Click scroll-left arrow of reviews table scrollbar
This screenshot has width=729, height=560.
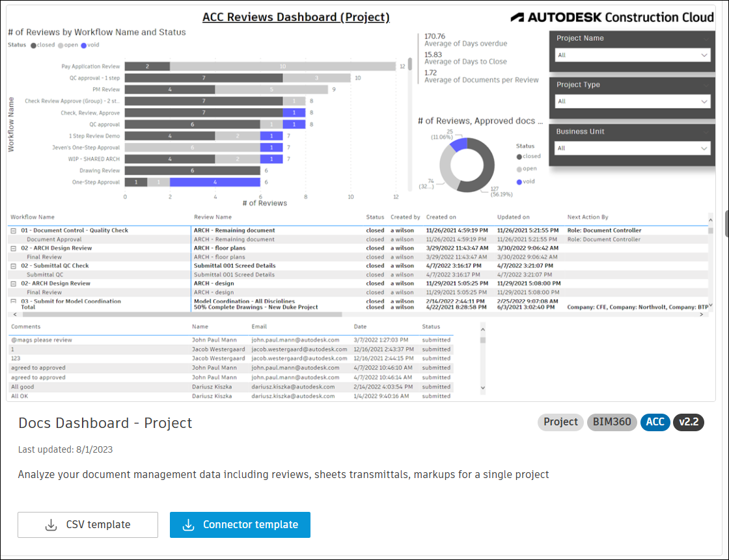coord(15,315)
